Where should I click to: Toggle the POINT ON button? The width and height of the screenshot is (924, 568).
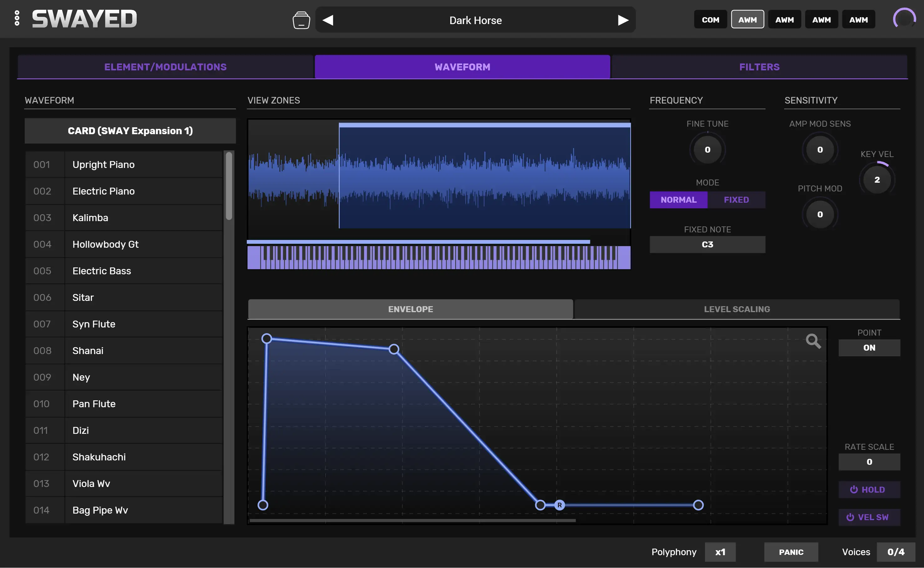[x=869, y=347]
